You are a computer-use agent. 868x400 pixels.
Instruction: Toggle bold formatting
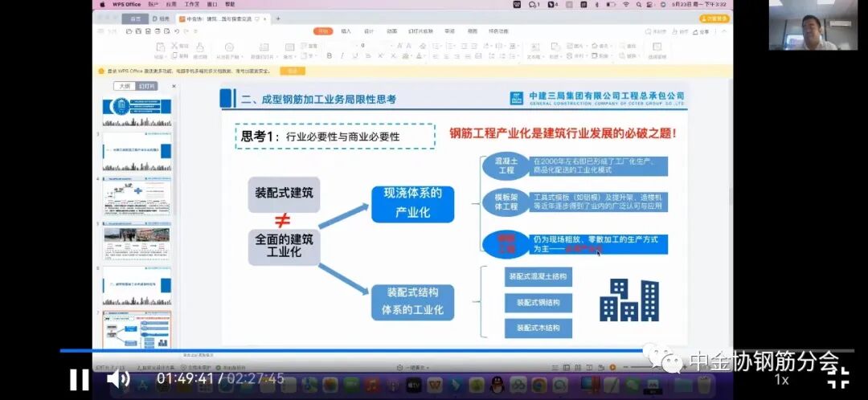tap(330, 56)
